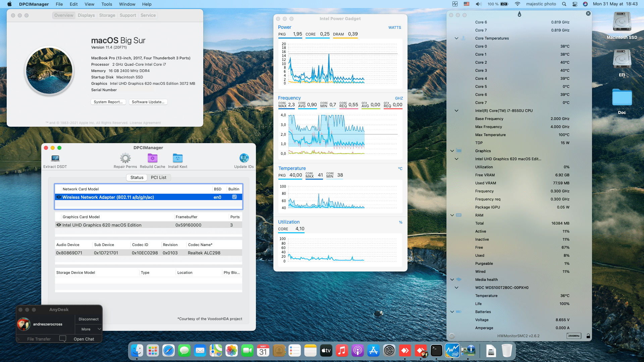
Task: Click the Storage Device Model column header
Action: pos(75,273)
